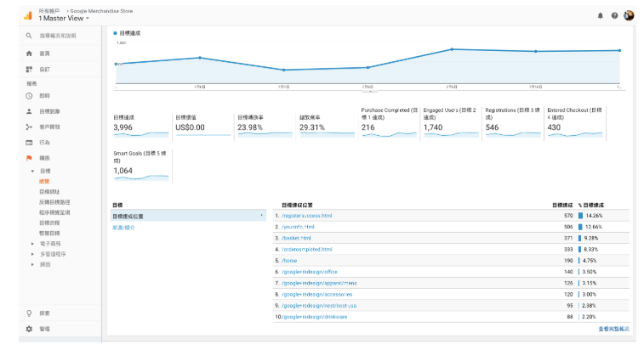Click the Google Analytics logo icon
This screenshot has width=644, height=350.
pos(28,15)
